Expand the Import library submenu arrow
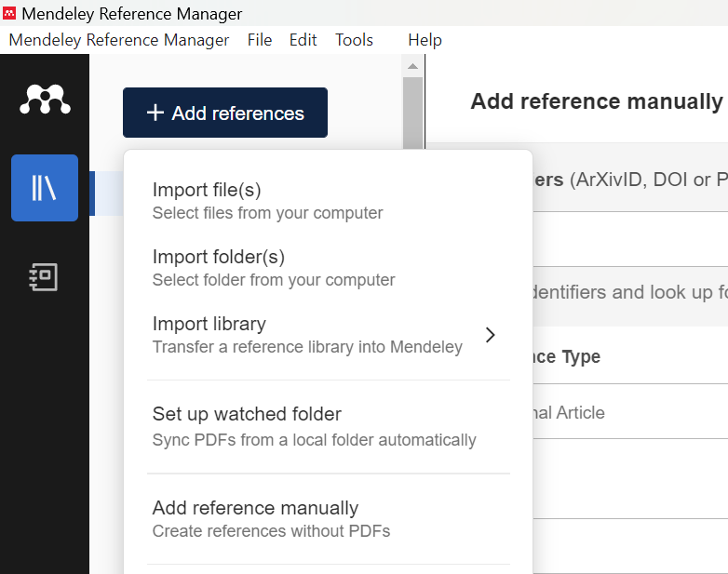 (x=491, y=335)
